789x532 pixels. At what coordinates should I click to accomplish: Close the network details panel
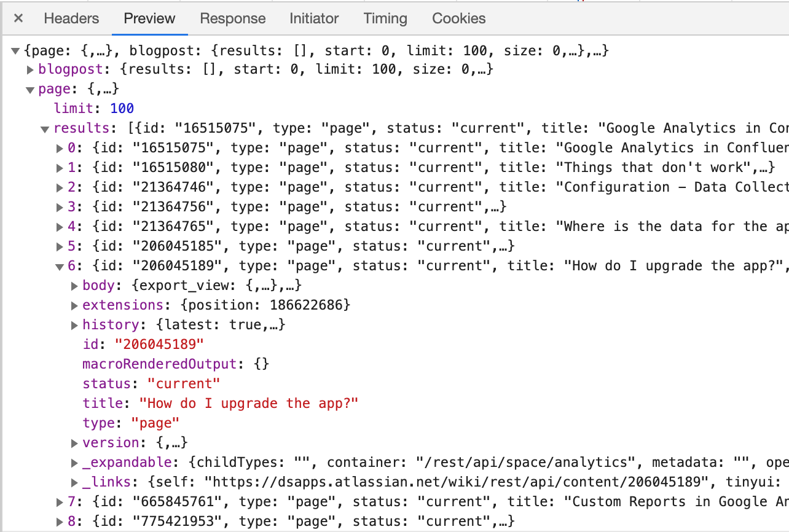(17, 18)
